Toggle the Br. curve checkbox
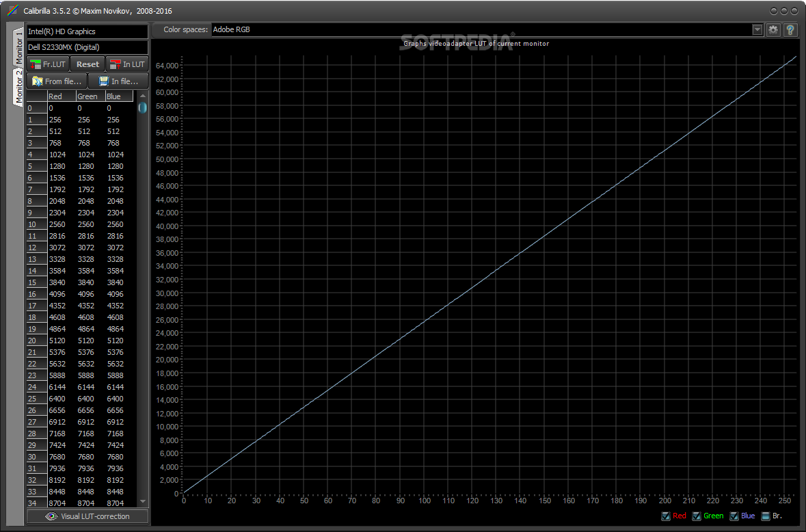 point(766,516)
